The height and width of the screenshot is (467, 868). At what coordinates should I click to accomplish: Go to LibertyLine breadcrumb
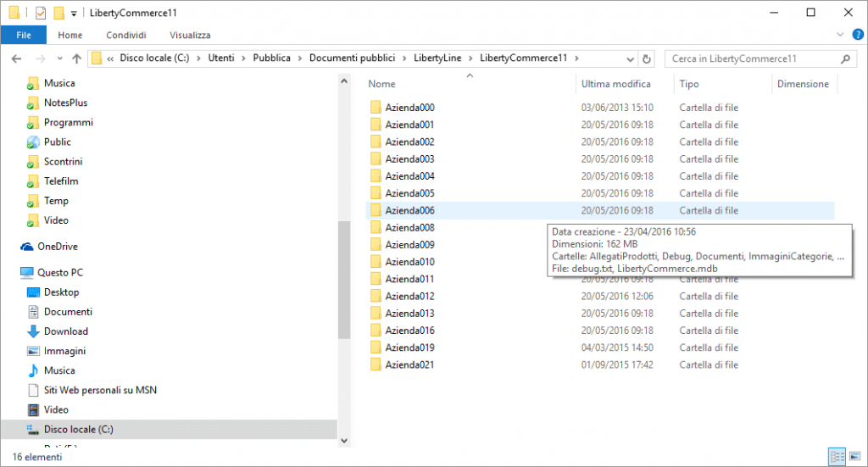coord(437,58)
